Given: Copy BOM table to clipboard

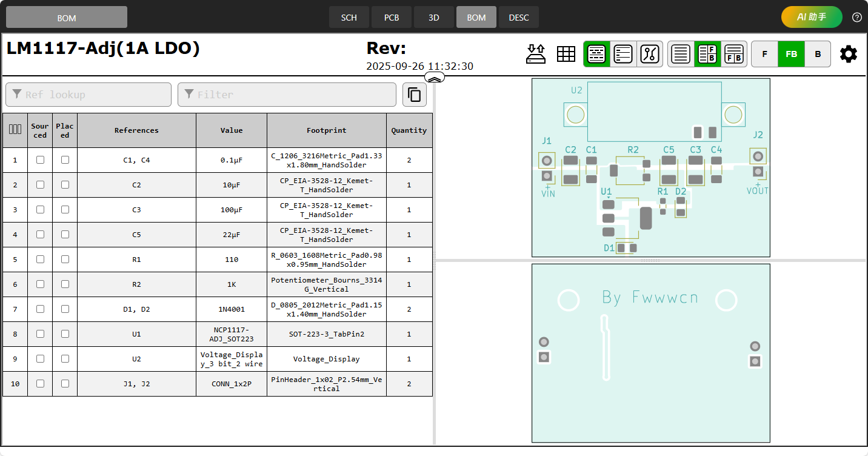Looking at the screenshot, I should point(415,95).
